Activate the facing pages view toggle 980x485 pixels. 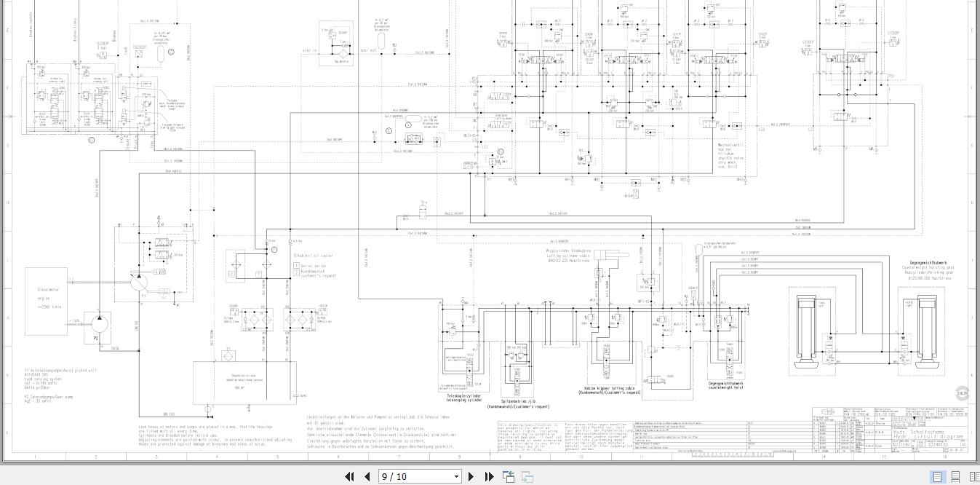(974, 476)
